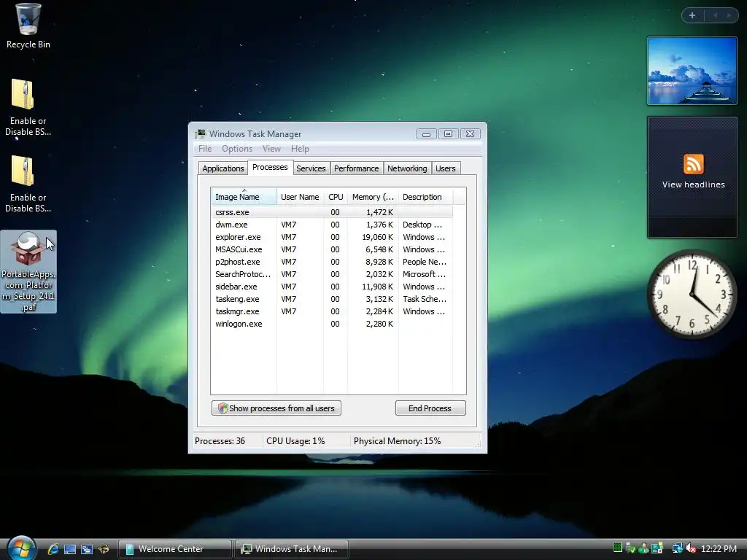Click View headlines in the feed gadget
This screenshot has height=560, width=747.
(693, 184)
